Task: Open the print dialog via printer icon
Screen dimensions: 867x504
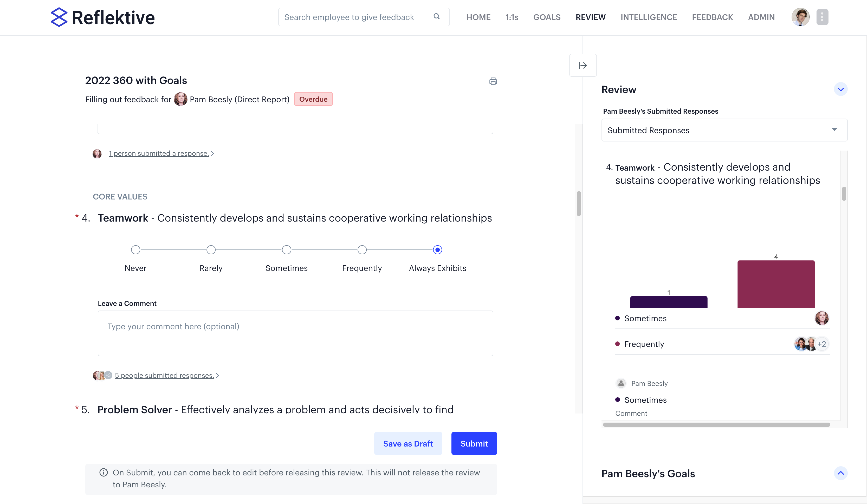Action: pyautogui.click(x=493, y=81)
